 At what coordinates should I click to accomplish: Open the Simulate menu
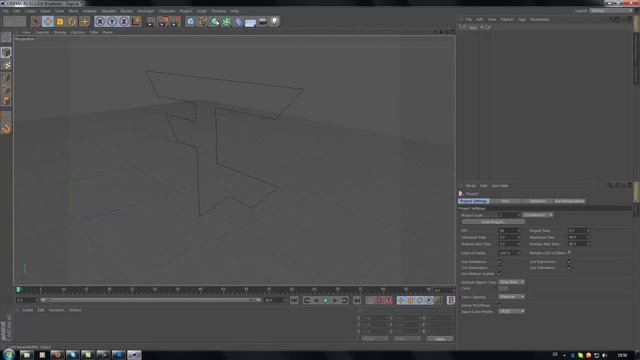109,11
